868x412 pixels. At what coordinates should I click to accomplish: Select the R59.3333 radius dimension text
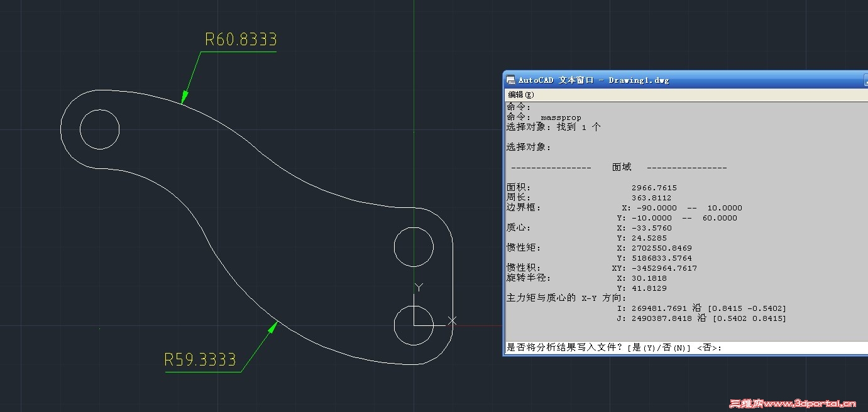pos(200,360)
